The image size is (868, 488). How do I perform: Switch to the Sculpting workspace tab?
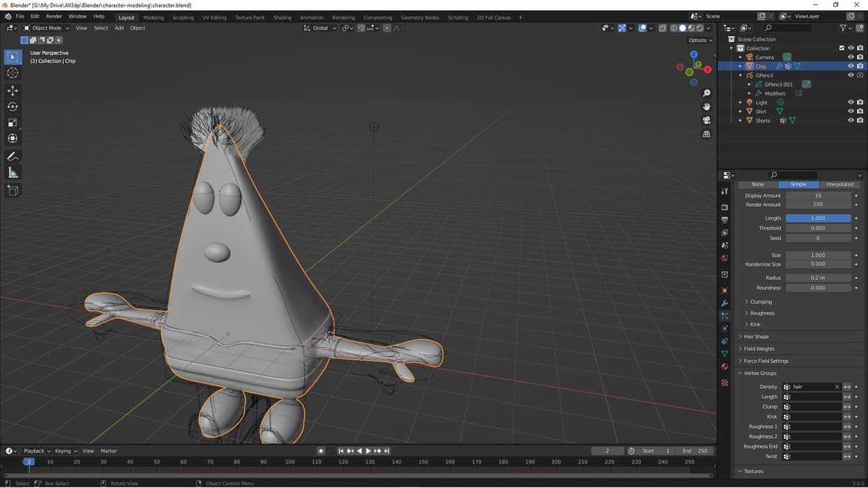(183, 17)
